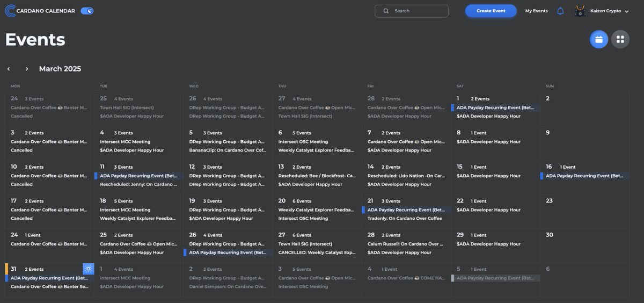Expand the Kaizen Crypto account dropdown
Viewport: 644px width, 303px height.
coord(627,11)
